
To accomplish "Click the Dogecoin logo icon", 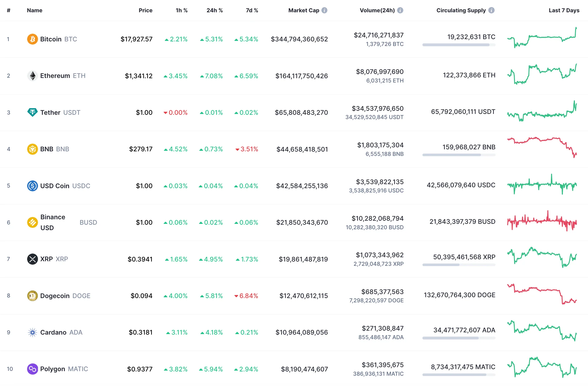I will [32, 296].
